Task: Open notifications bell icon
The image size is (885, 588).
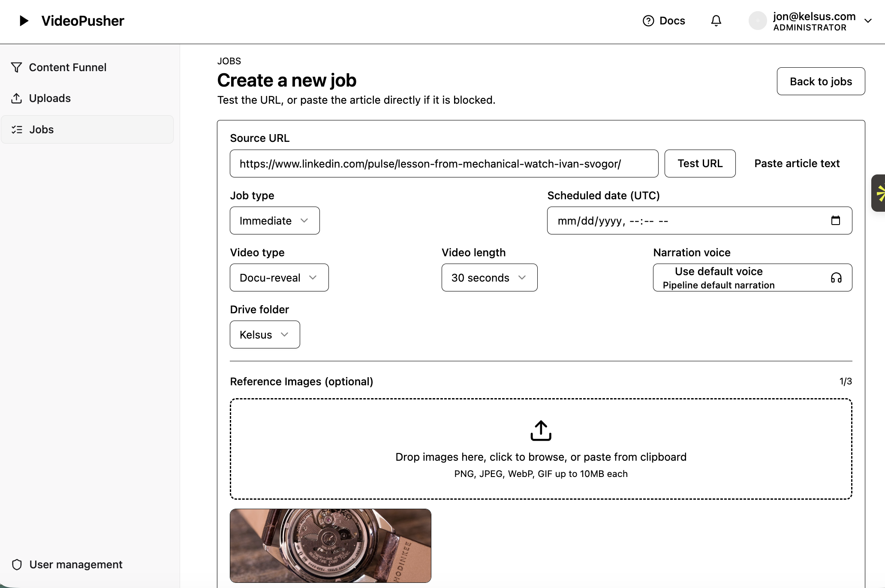Action: 716,21
